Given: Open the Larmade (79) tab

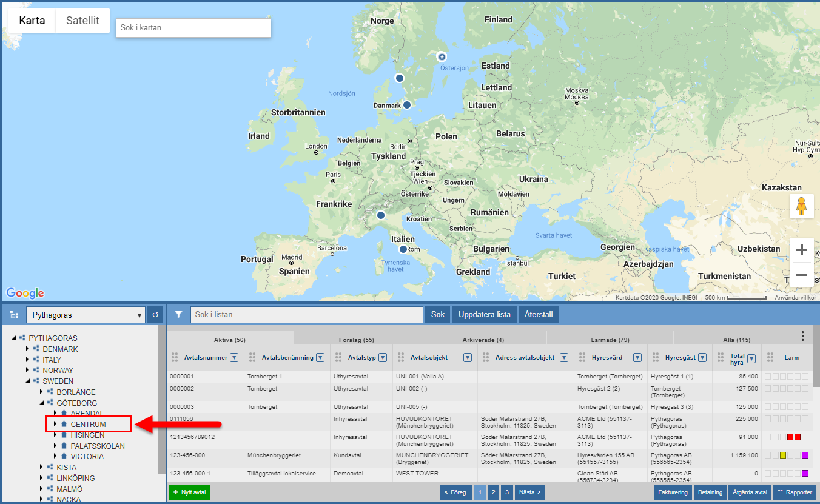Looking at the screenshot, I should coord(610,340).
